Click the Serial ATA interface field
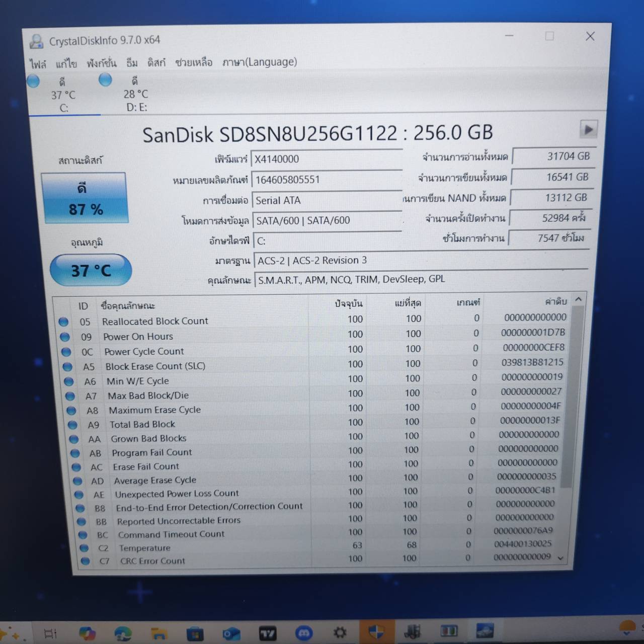Viewport: 644px width, 644px height. (327, 200)
